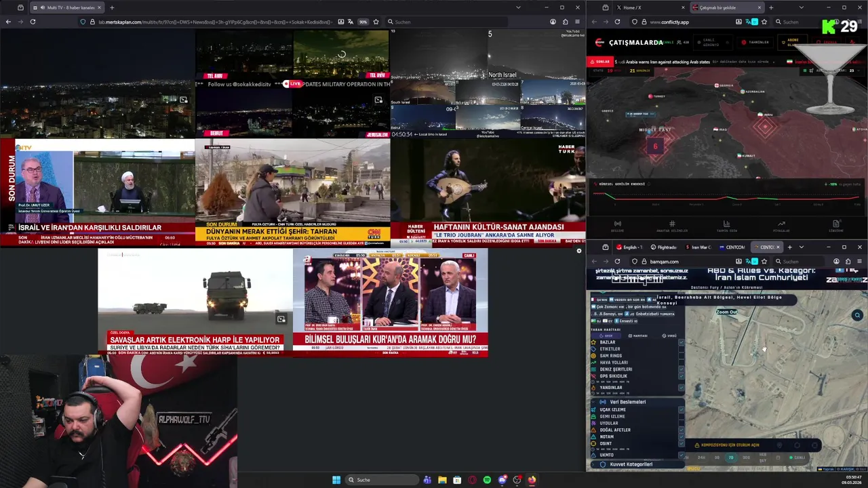The height and width of the screenshot is (488, 868).
Task: Reload the bamqam.com page
Action: pyautogui.click(x=617, y=262)
